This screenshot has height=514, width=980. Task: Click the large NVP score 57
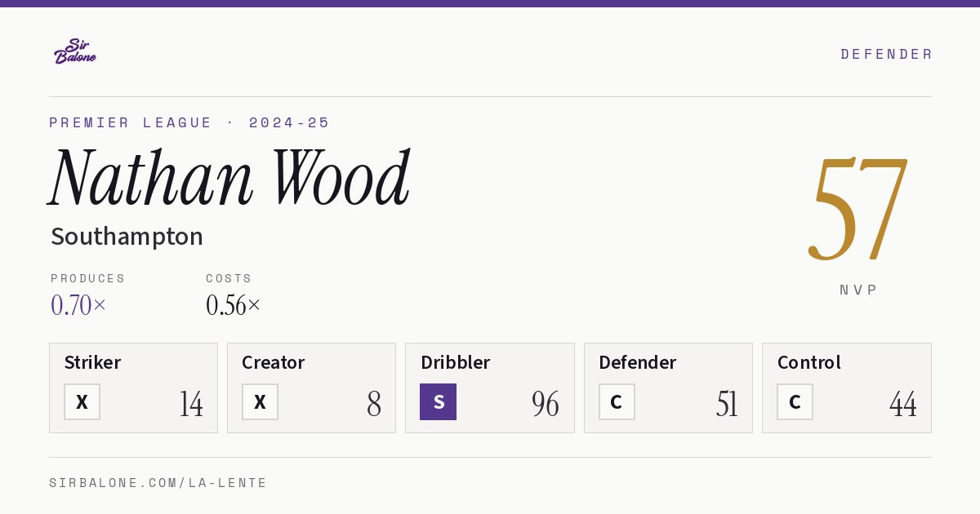(x=858, y=208)
